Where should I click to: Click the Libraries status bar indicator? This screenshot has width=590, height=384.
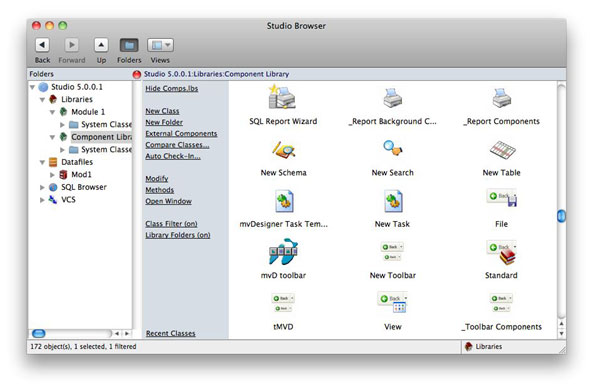484,346
